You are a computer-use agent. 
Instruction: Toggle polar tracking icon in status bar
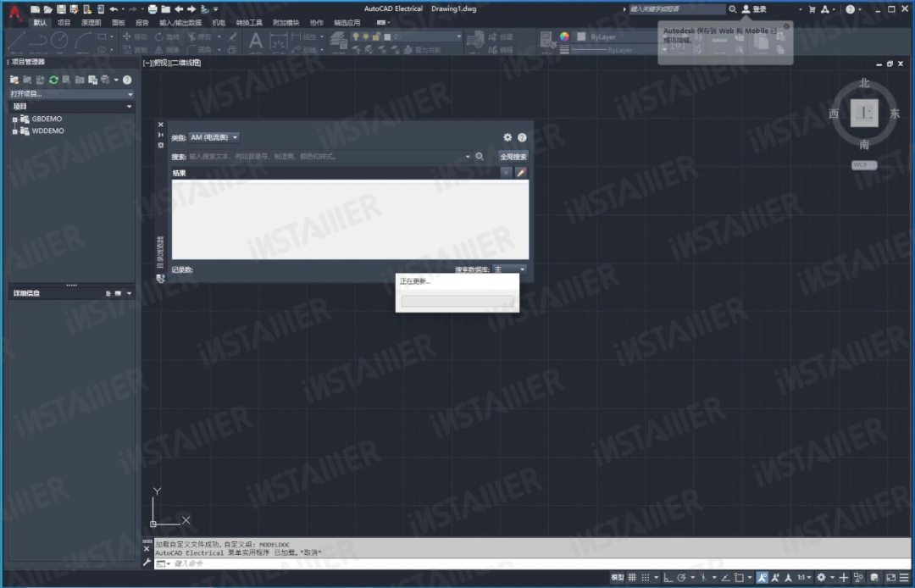tap(681, 578)
